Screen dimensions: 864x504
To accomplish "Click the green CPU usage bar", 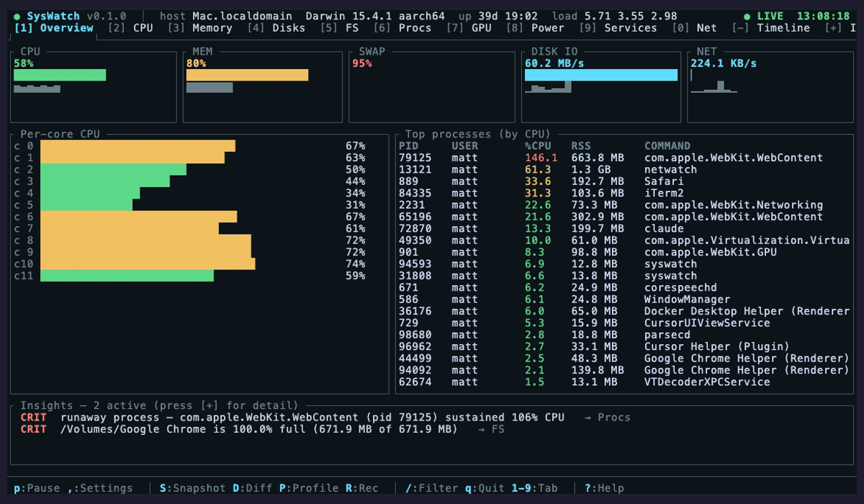I will coord(60,75).
